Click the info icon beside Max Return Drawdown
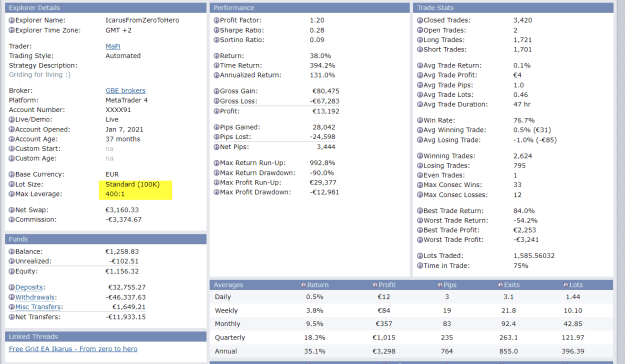 216,173
